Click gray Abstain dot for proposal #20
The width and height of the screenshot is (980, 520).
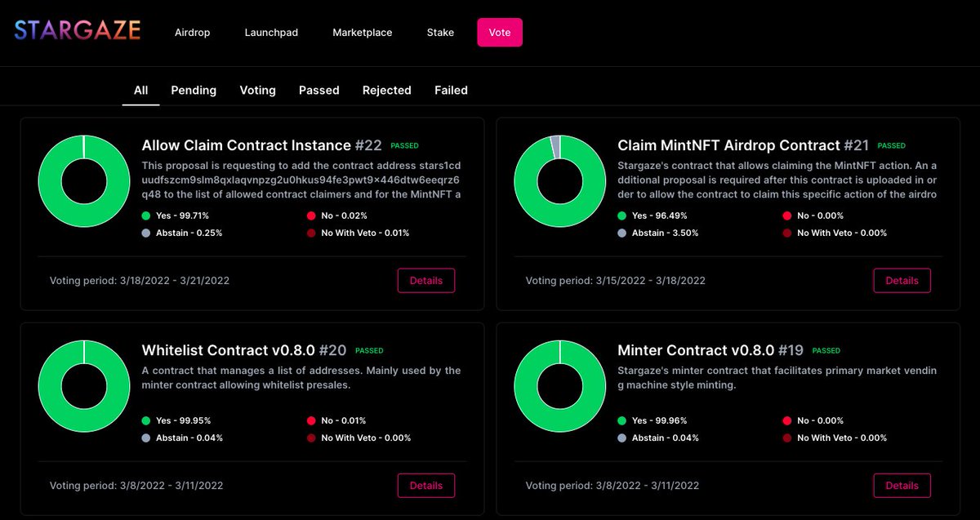pos(146,438)
